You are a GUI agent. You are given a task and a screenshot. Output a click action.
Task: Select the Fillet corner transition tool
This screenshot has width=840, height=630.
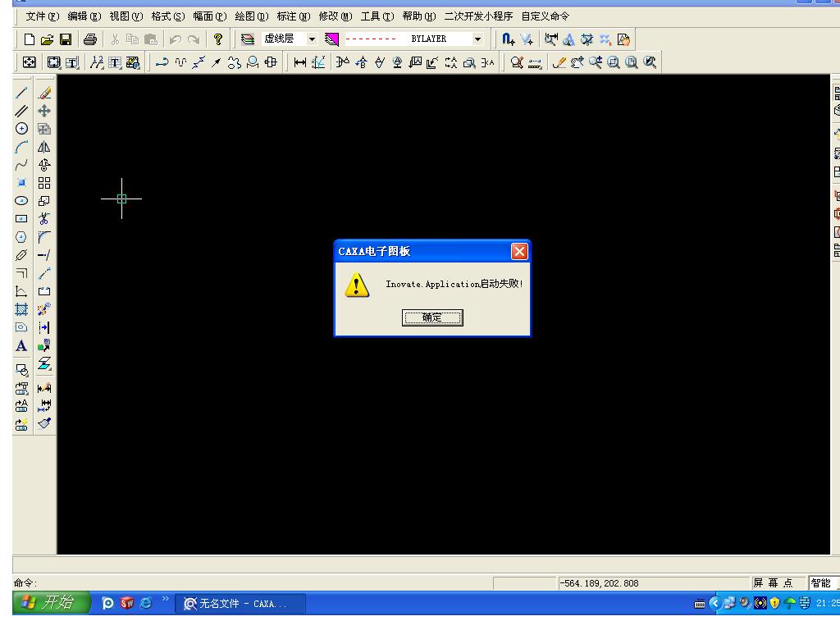pos(44,237)
